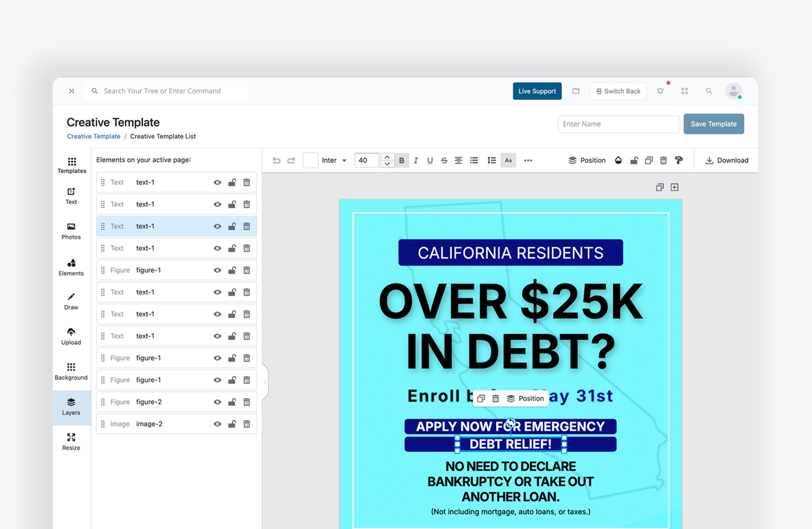Open the Inter font dropdown

click(x=334, y=161)
